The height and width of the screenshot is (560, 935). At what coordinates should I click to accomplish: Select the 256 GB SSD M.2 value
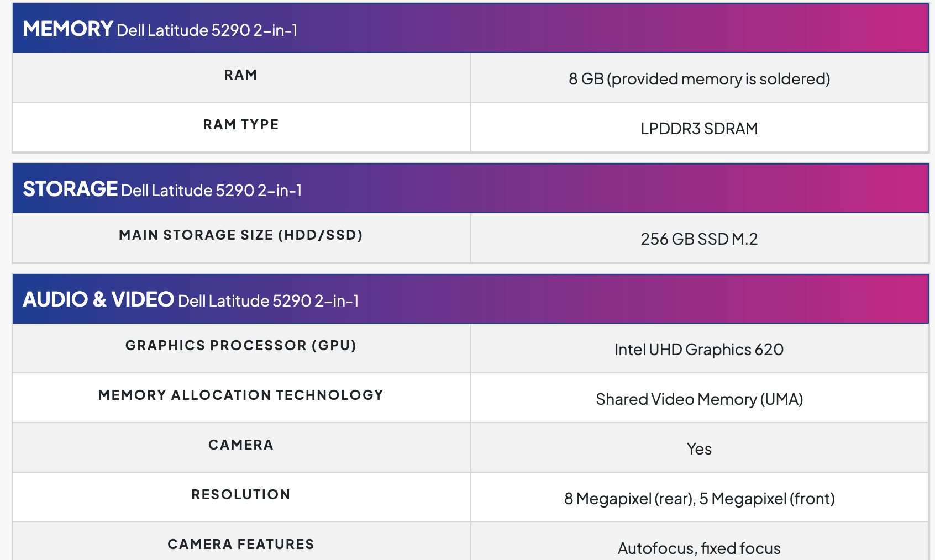tap(699, 239)
